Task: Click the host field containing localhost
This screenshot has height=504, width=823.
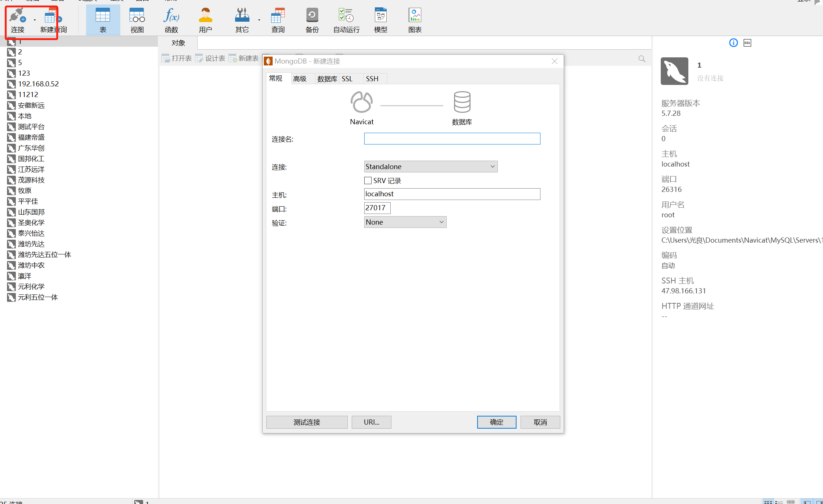Action: 452,194
